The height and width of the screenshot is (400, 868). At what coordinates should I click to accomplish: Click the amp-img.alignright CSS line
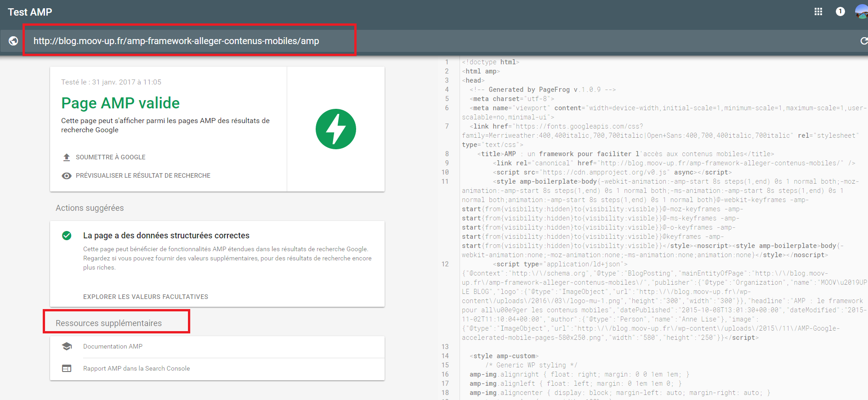579,374
